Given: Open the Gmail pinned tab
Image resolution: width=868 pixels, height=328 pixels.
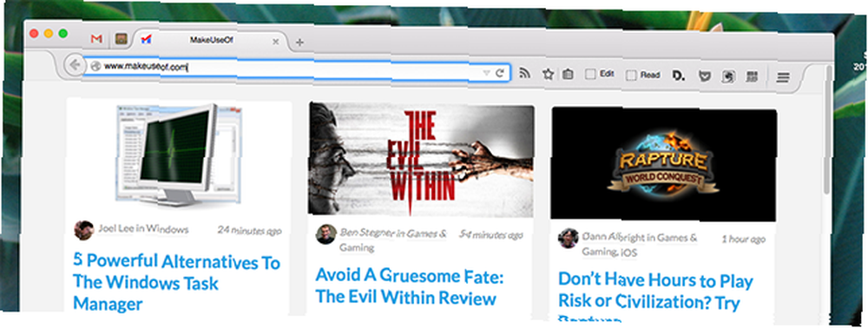Looking at the screenshot, I should pyautogui.click(x=97, y=39).
